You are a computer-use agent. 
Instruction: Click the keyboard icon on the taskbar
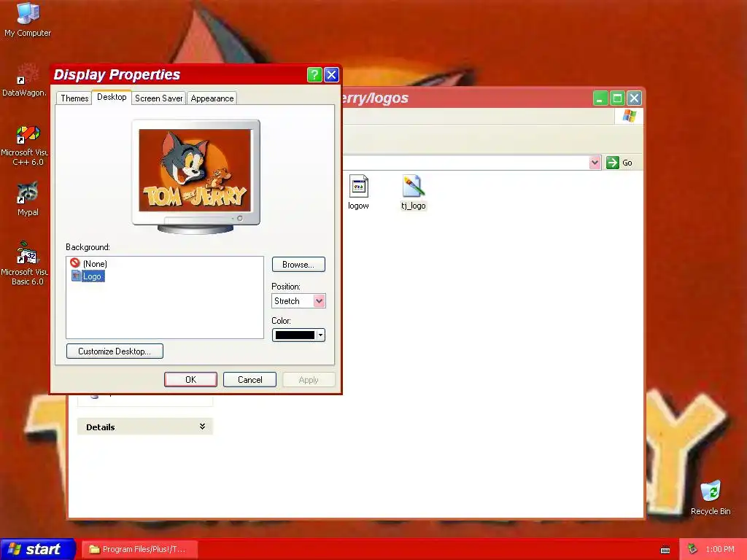click(x=665, y=550)
